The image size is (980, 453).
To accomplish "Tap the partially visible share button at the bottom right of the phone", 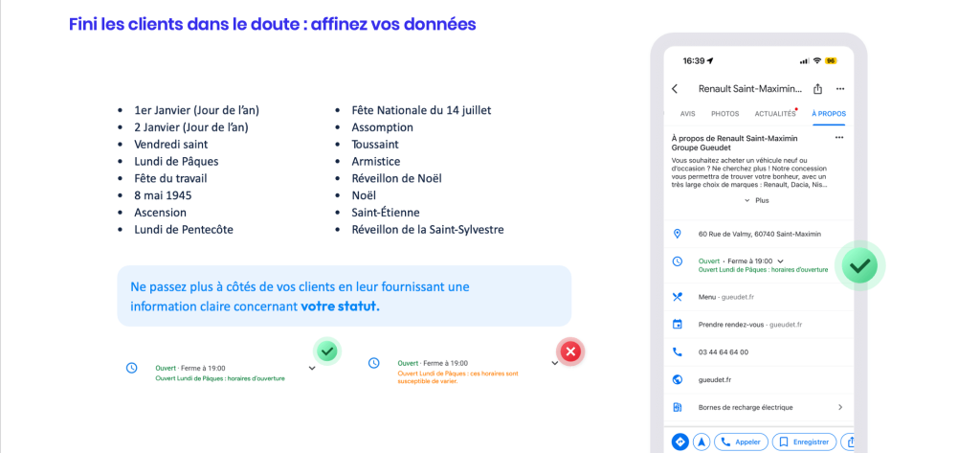I will click(x=848, y=442).
